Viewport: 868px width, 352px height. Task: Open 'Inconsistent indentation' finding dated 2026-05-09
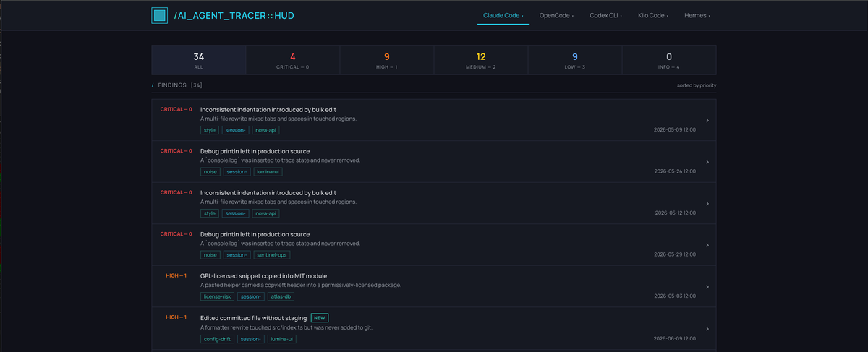pos(268,110)
